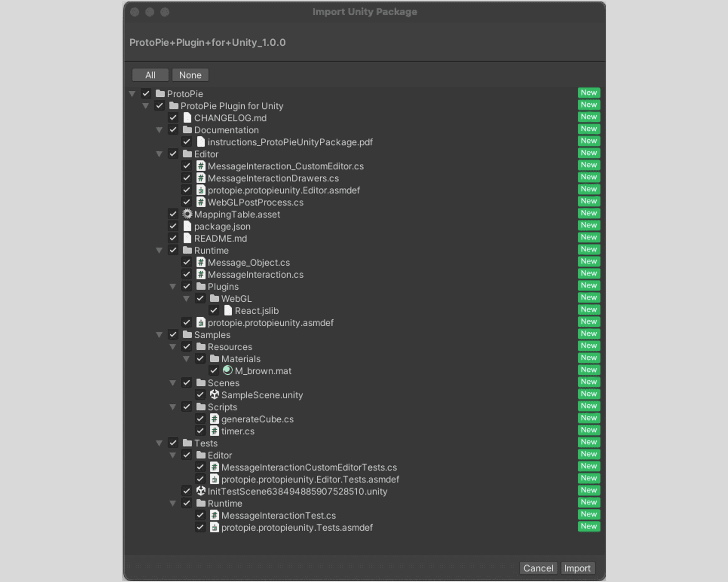Click the C# icon next to timer.cs
Image resolution: width=728 pixels, height=582 pixels.
pos(214,431)
